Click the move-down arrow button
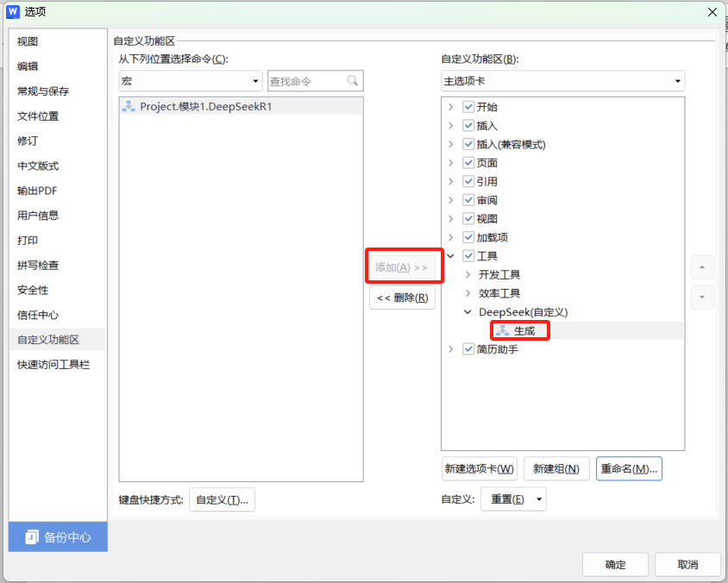728x583 pixels. tap(702, 297)
